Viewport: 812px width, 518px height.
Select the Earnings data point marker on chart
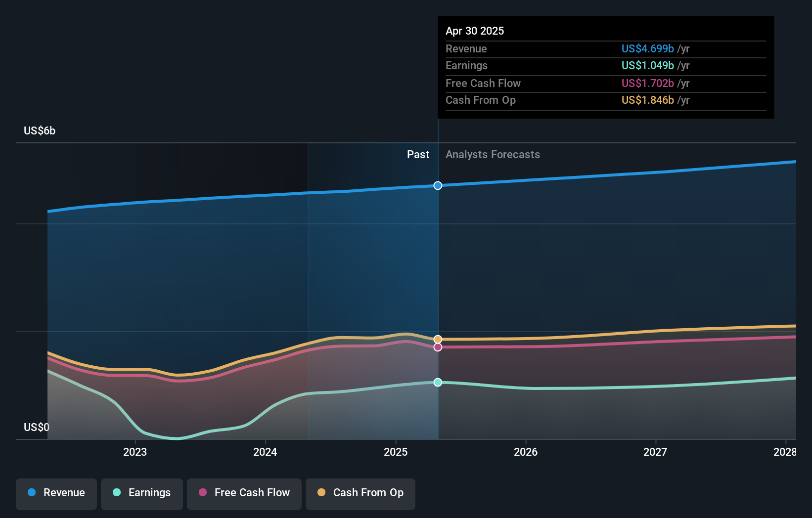click(x=438, y=382)
